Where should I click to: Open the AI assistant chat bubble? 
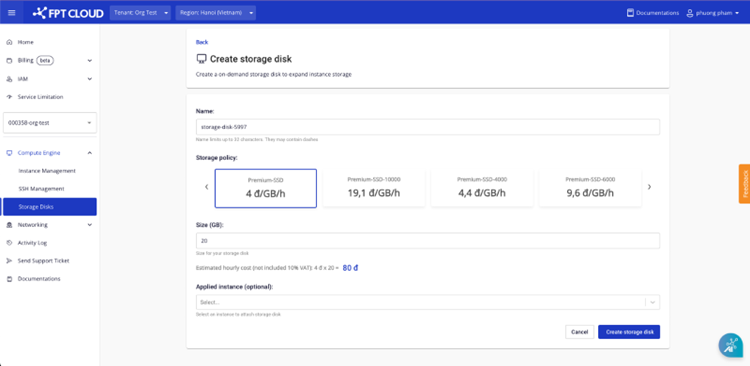[x=730, y=345]
